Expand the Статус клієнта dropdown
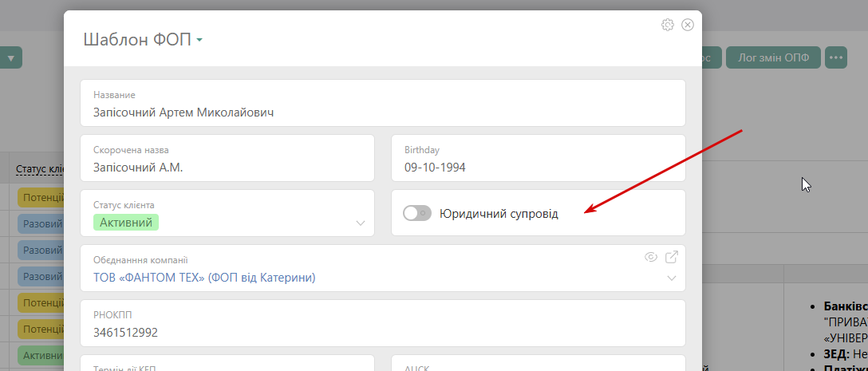 pyautogui.click(x=361, y=223)
